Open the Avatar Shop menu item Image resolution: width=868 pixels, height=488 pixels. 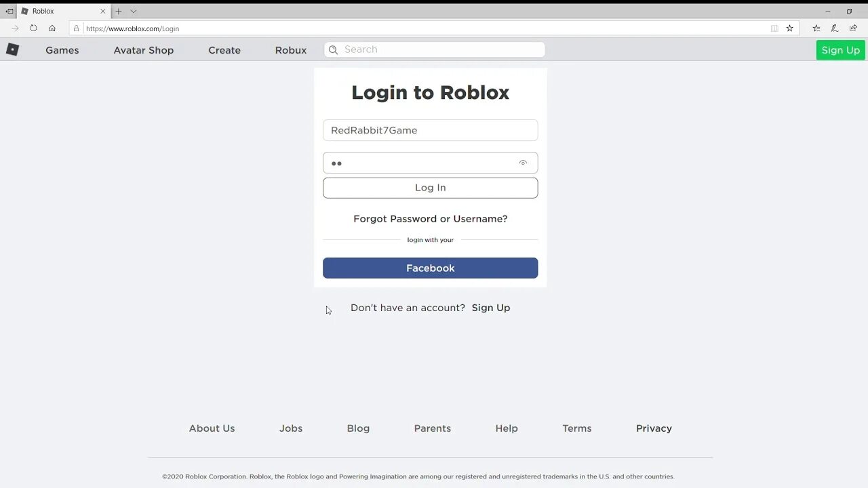click(144, 50)
